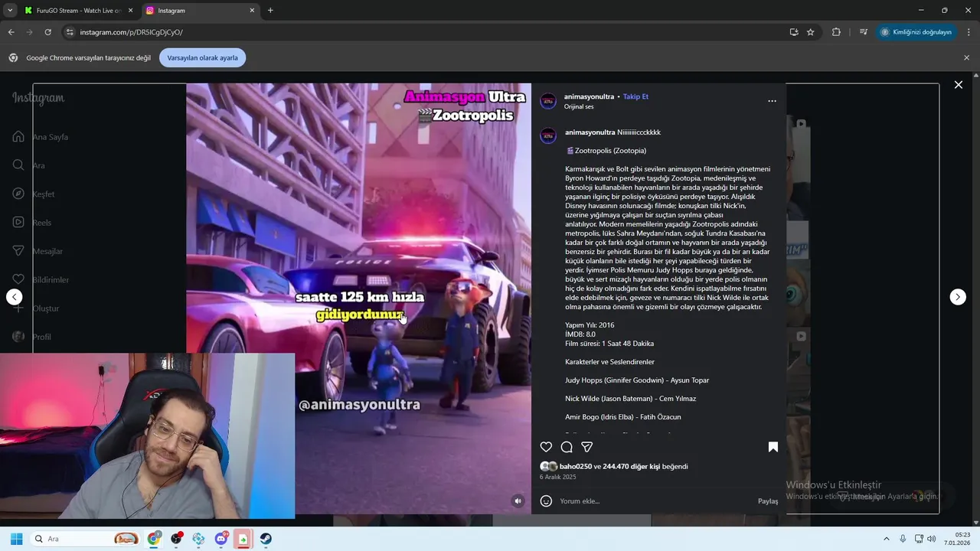
Task: Install app icon in address bar
Action: pos(794,32)
